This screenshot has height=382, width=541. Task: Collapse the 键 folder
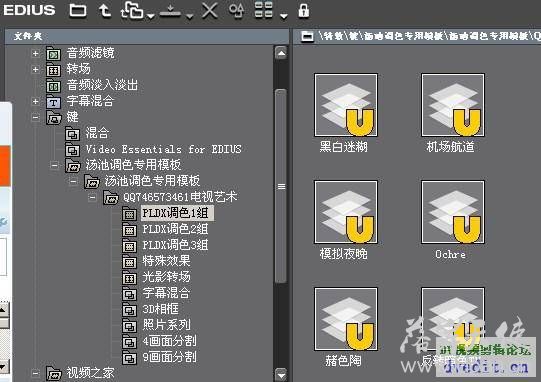(35, 118)
